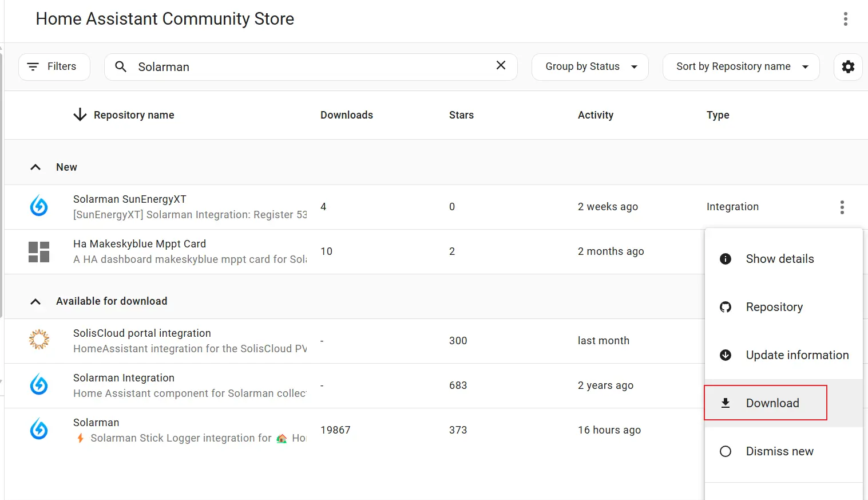Viewport: 868px width, 500px height.
Task: Click the Solarman Integration logo icon
Action: point(39,385)
